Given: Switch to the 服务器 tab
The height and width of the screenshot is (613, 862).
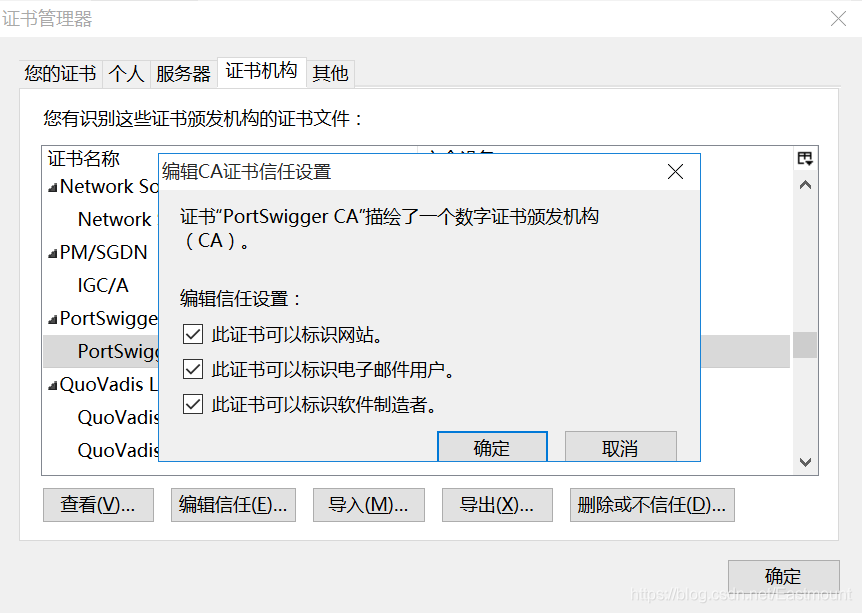Looking at the screenshot, I should (x=184, y=74).
